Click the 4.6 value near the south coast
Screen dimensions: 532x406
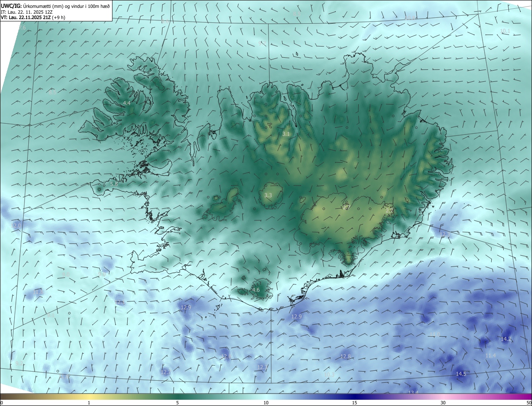tap(256, 290)
